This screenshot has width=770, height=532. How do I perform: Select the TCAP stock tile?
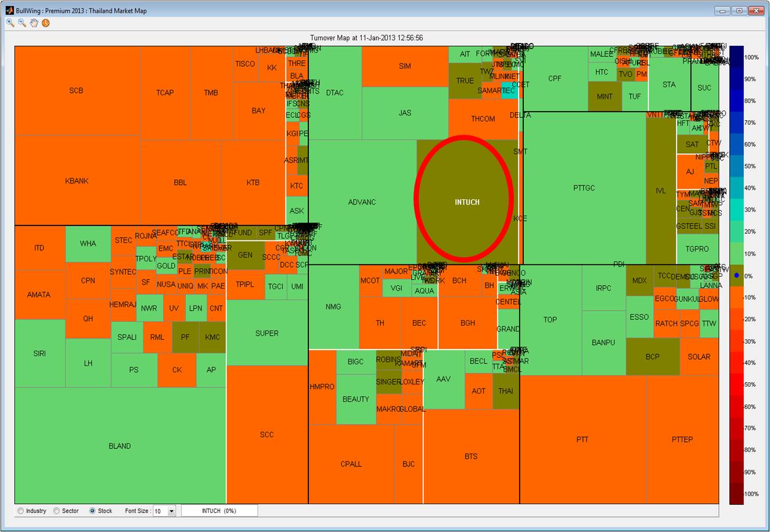click(x=165, y=92)
